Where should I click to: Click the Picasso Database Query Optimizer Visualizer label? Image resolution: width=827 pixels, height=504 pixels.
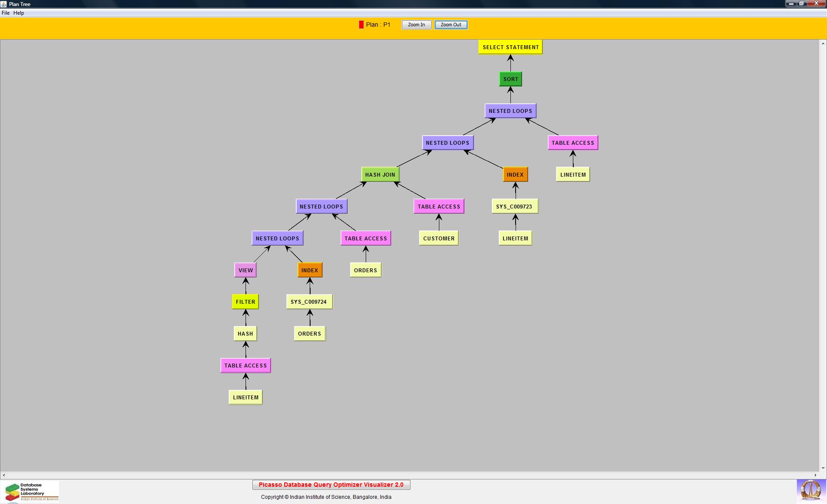point(331,485)
